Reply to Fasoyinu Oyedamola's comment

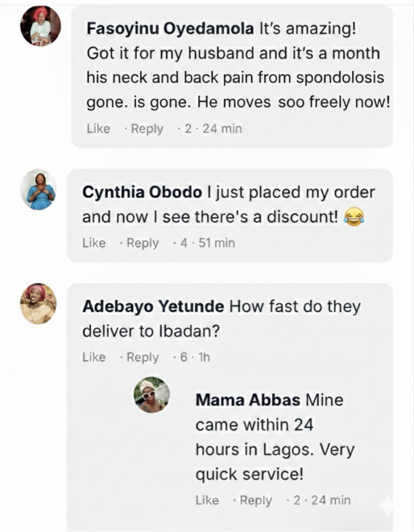[147, 128]
